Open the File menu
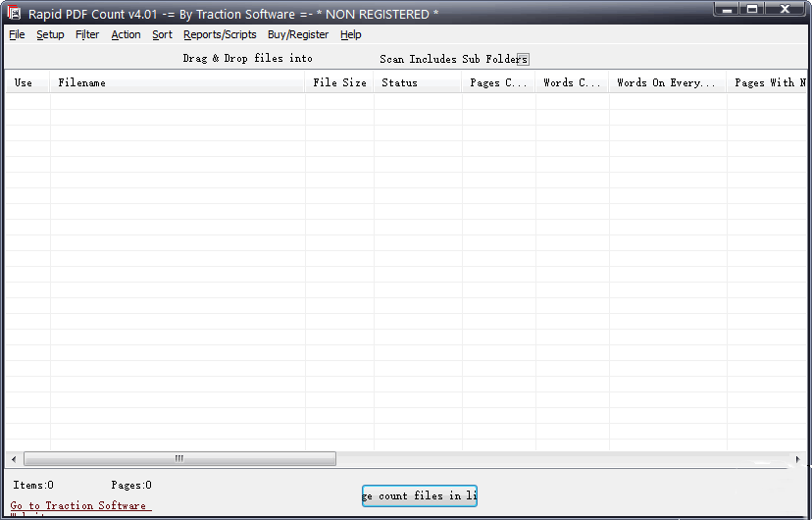812x520 pixels. tap(17, 34)
